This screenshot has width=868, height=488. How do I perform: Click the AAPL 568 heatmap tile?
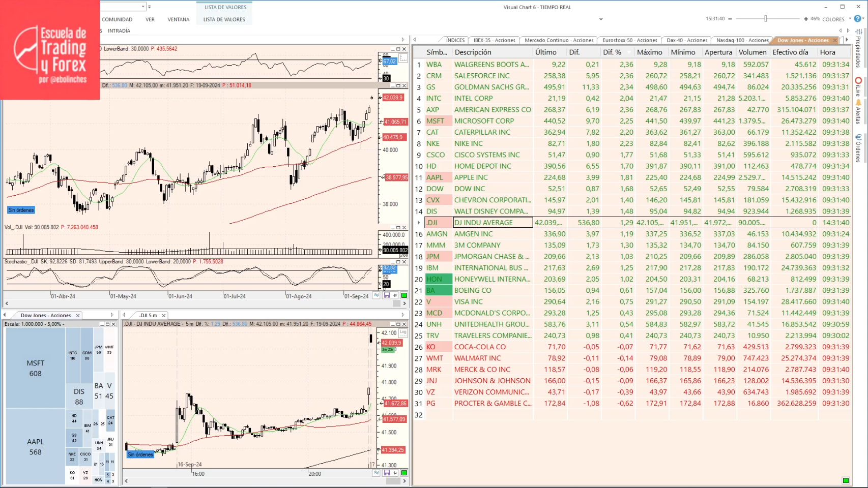[x=36, y=447]
